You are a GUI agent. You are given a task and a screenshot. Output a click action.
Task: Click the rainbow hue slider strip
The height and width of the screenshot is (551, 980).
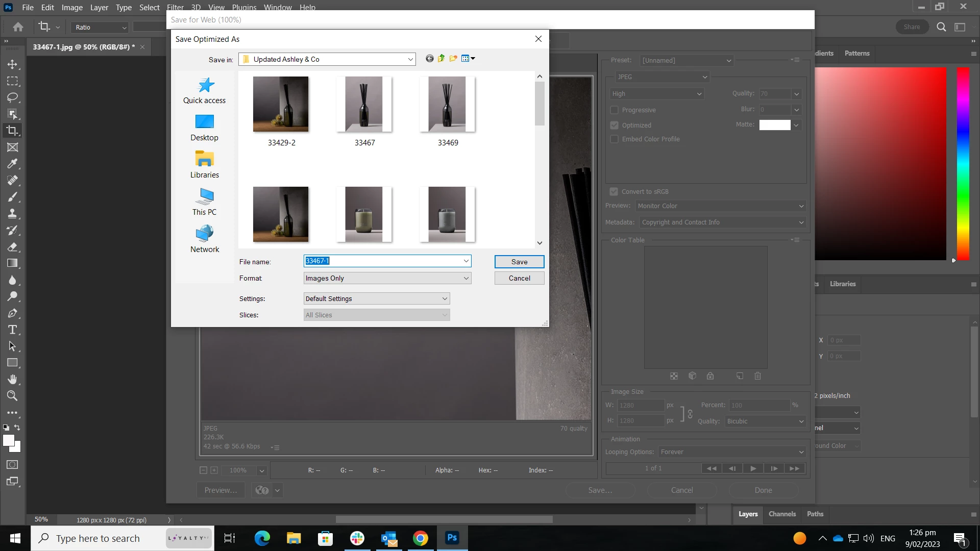click(963, 163)
